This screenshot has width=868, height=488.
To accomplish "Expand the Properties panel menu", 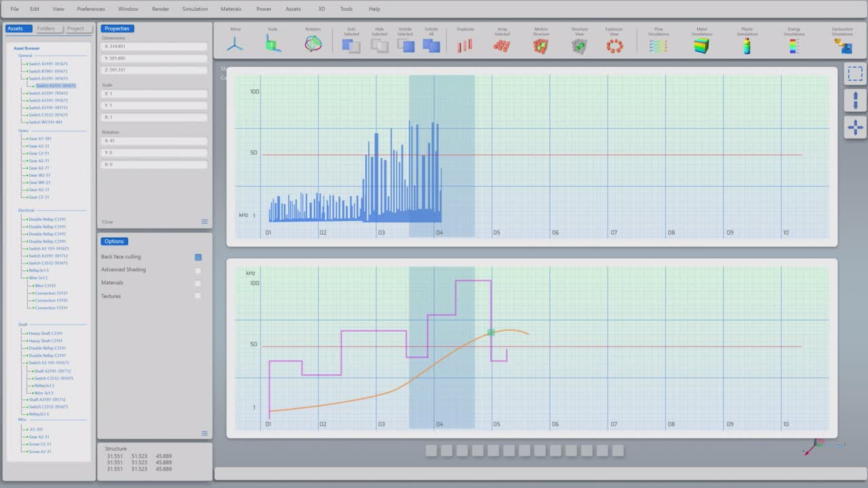I will click(204, 222).
